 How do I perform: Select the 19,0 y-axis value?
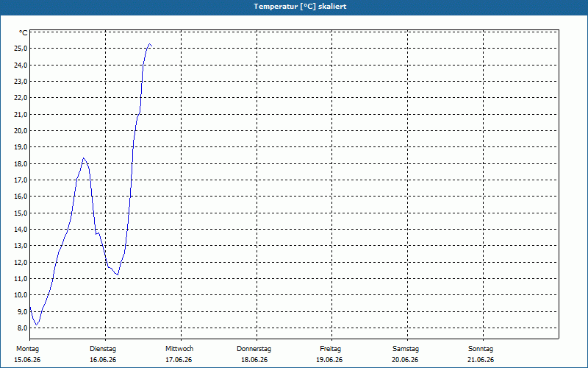tap(21, 146)
